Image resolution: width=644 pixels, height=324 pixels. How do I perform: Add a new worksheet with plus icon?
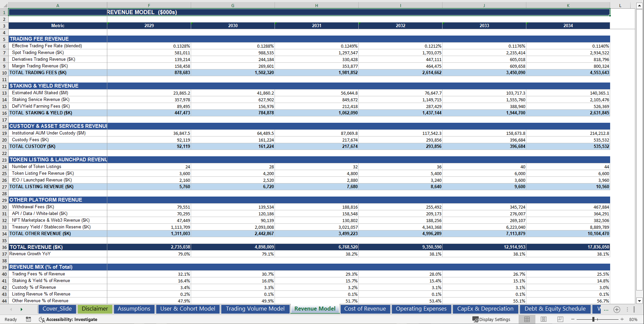click(x=617, y=310)
